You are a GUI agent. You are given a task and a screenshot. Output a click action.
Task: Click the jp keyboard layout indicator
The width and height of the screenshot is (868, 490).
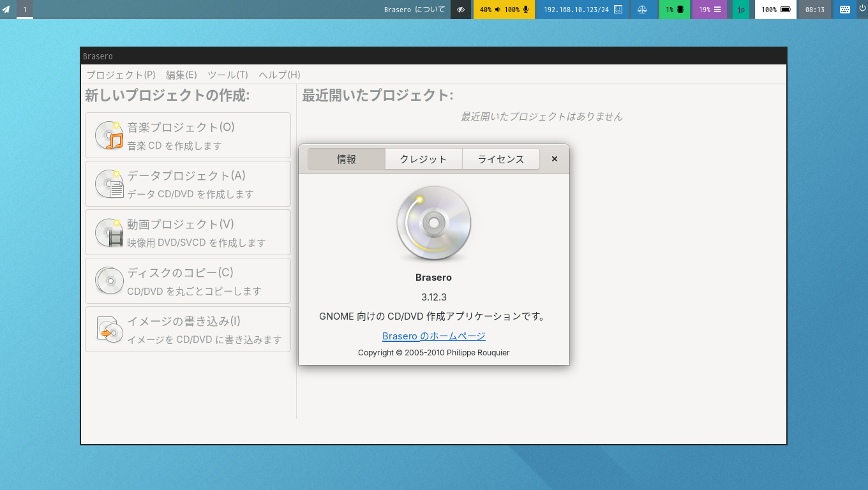[x=741, y=10]
